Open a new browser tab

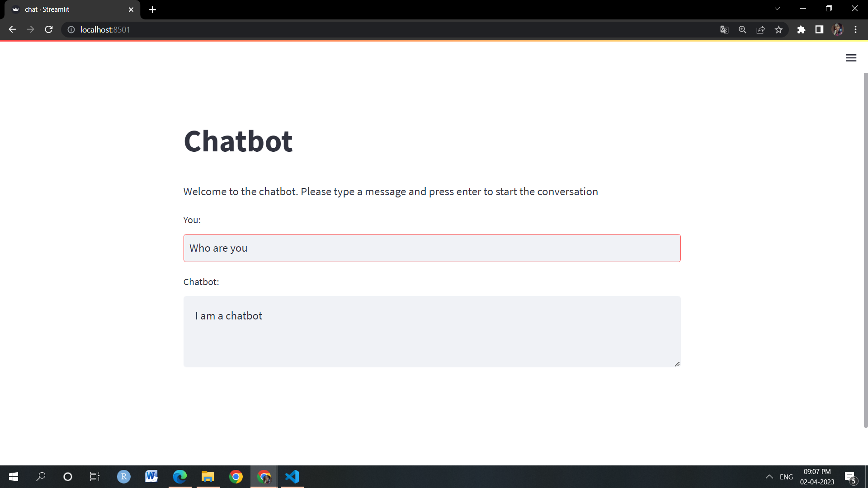click(x=152, y=9)
